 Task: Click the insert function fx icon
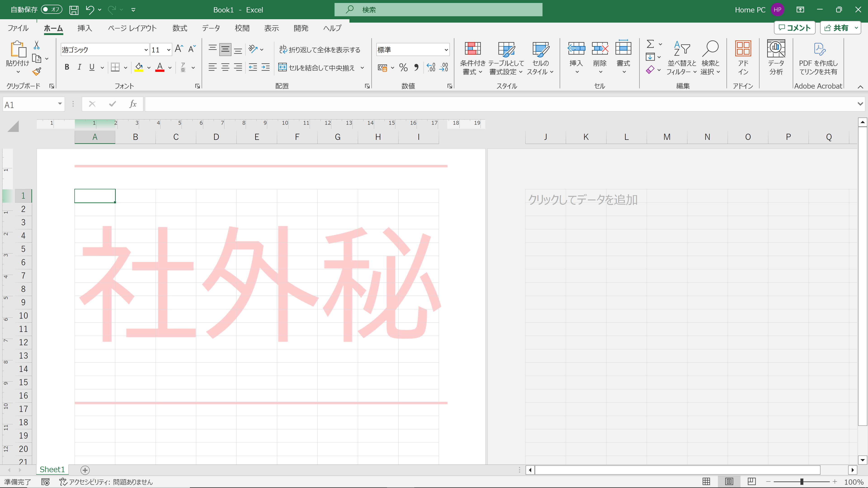pos(133,104)
